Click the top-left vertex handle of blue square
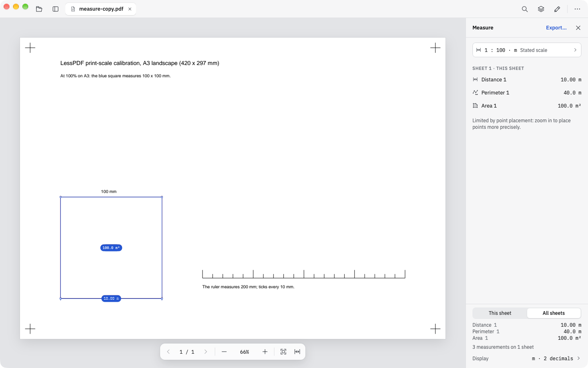588x368 pixels. 61,197
